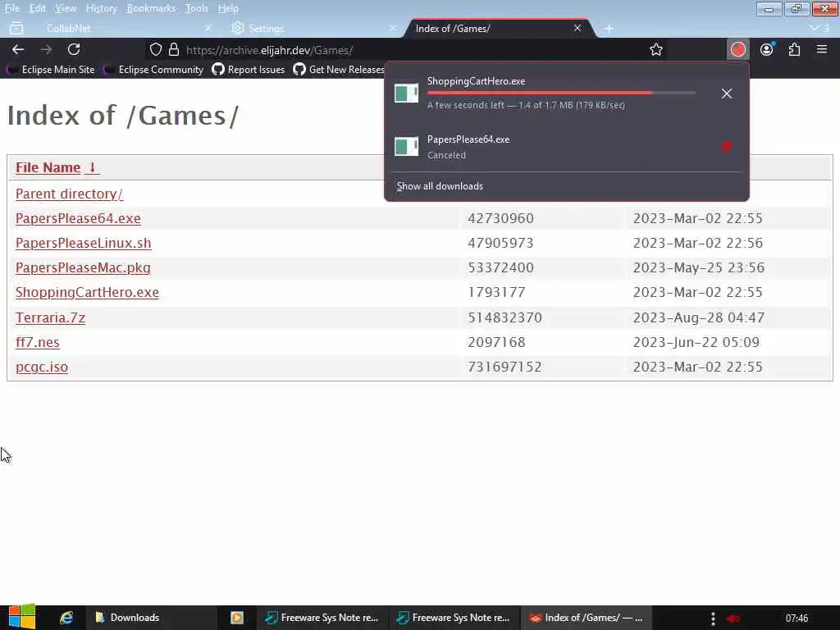The width and height of the screenshot is (840, 630).
Task: Select file size value 2097168
Action: tap(496, 342)
